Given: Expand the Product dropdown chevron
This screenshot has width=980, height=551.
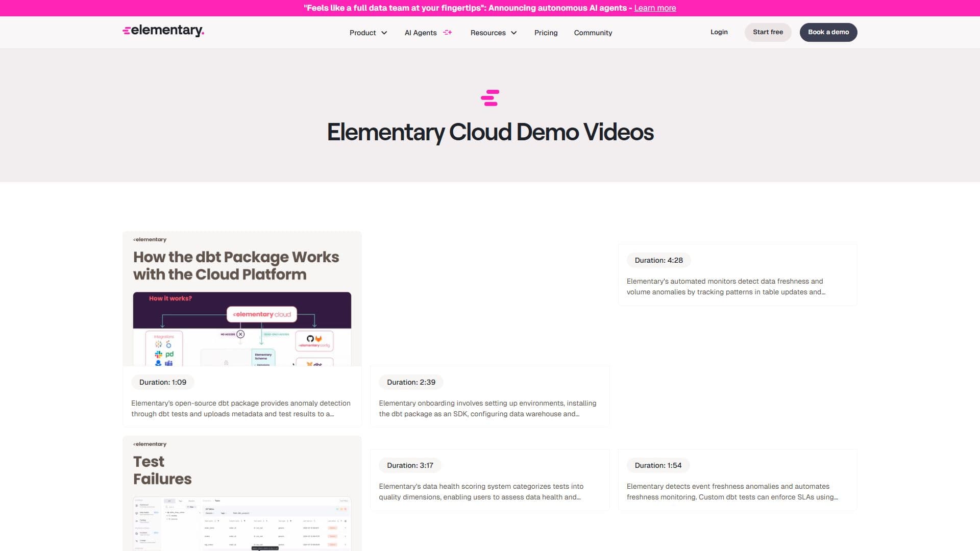Looking at the screenshot, I should (384, 33).
